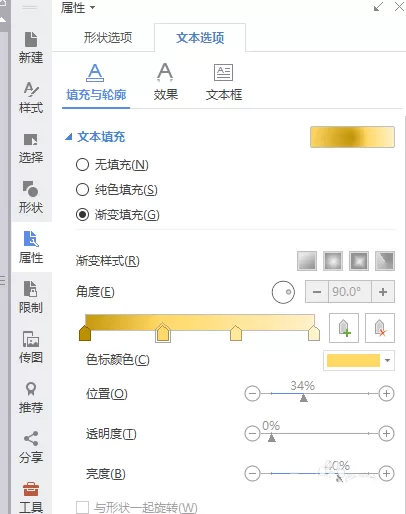The image size is (406, 514).
Task: Increase angle with the plus button
Action: click(x=383, y=292)
